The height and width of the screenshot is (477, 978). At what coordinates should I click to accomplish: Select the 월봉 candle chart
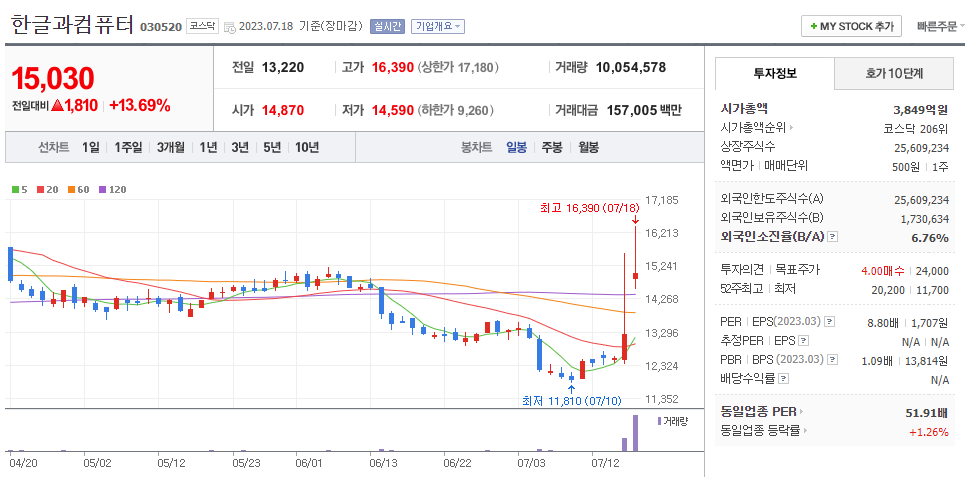(588, 148)
